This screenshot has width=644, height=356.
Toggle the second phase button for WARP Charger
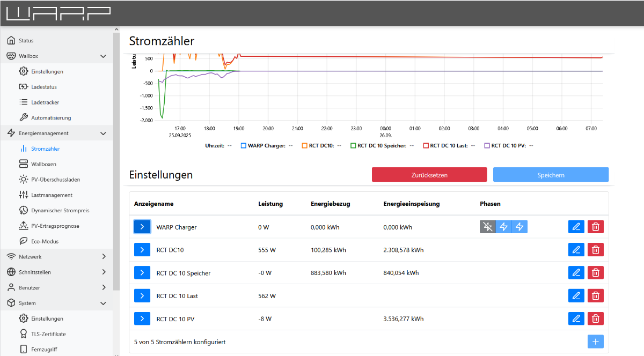(x=503, y=227)
